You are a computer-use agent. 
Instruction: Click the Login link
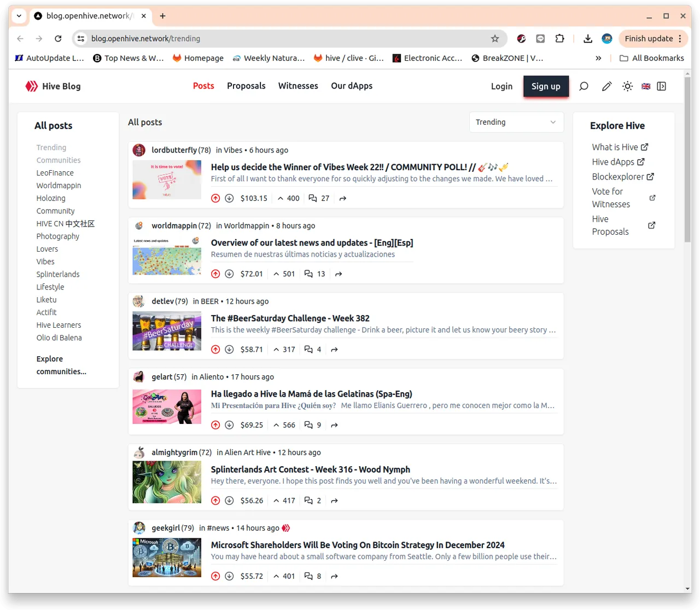501,86
